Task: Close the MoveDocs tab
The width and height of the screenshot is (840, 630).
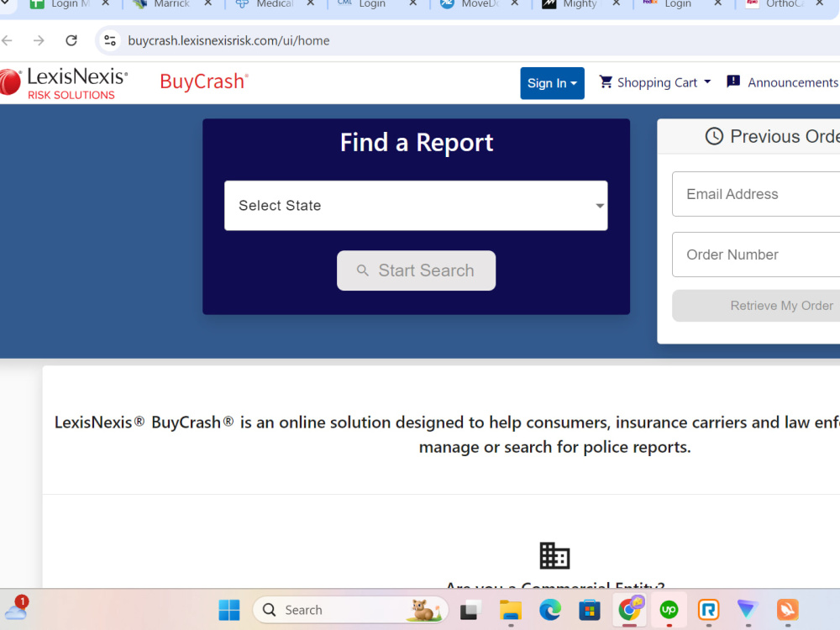Action: click(x=514, y=3)
